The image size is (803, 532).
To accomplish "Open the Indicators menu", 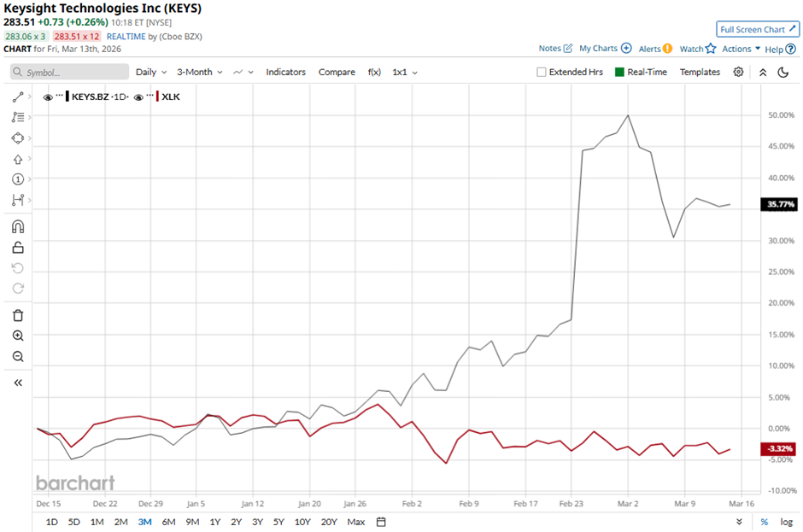I will (286, 73).
